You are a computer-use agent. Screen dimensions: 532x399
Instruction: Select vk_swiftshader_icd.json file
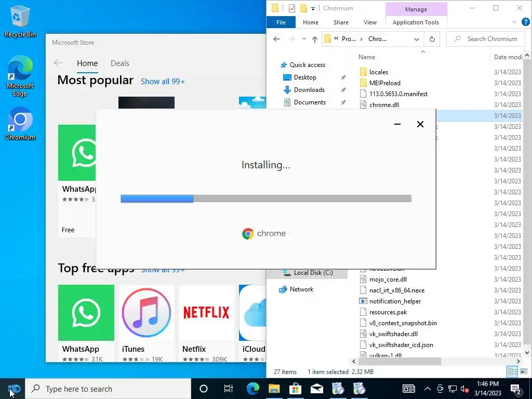coord(401,345)
